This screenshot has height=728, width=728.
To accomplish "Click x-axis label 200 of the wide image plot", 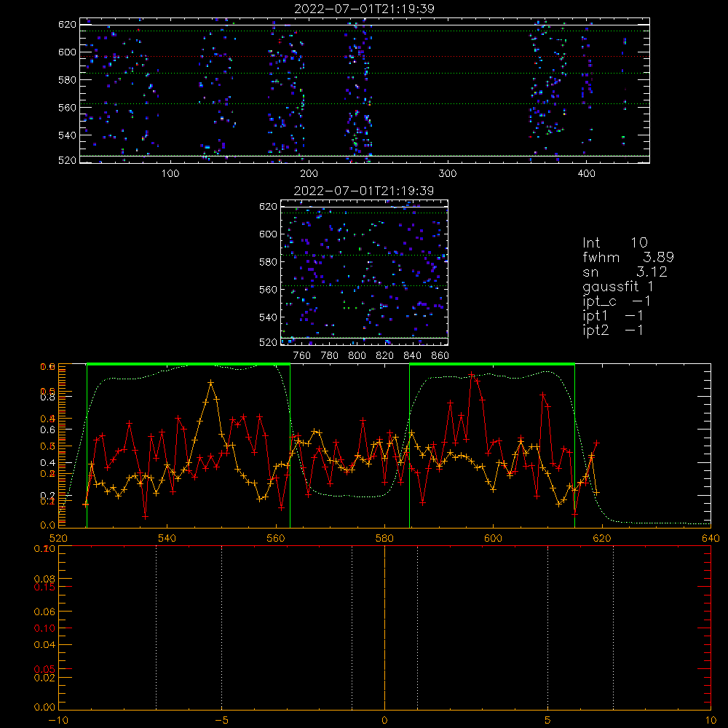I will tap(309, 174).
